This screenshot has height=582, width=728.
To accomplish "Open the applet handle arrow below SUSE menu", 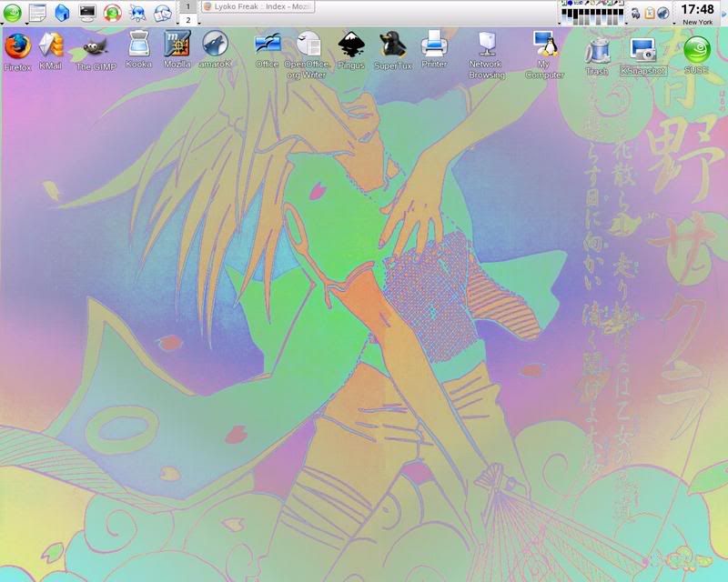I will pyautogui.click(x=2, y=24).
